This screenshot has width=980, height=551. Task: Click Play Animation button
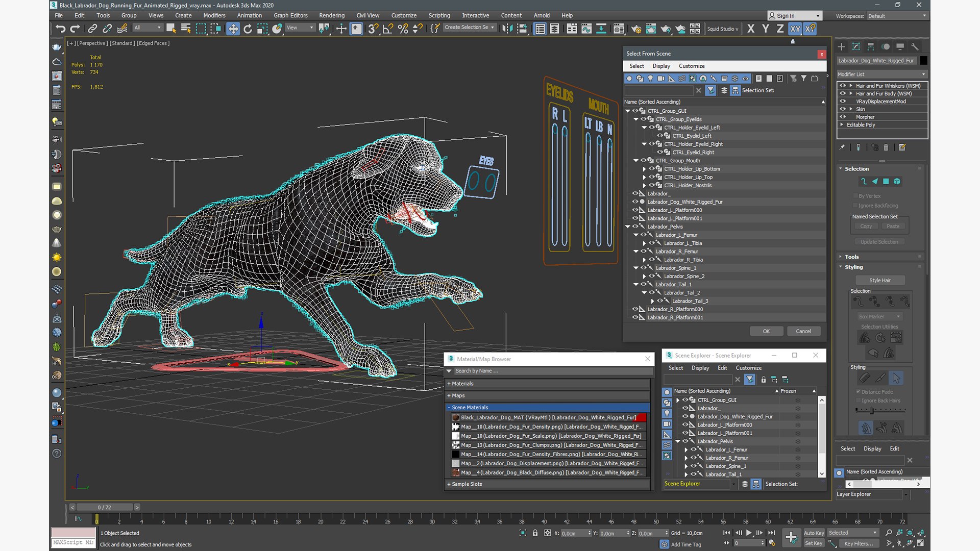(x=749, y=533)
